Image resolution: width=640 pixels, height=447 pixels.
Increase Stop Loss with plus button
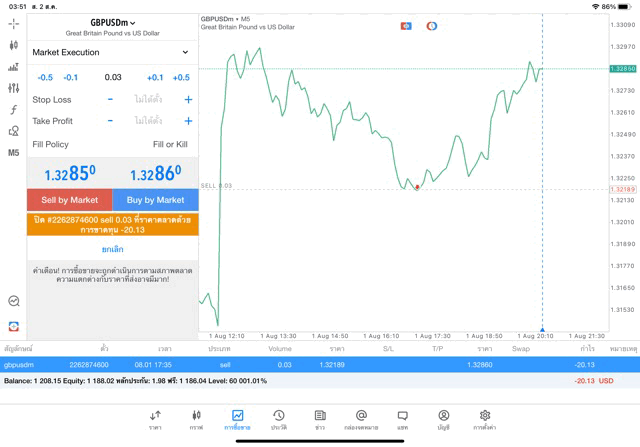pos(188,100)
